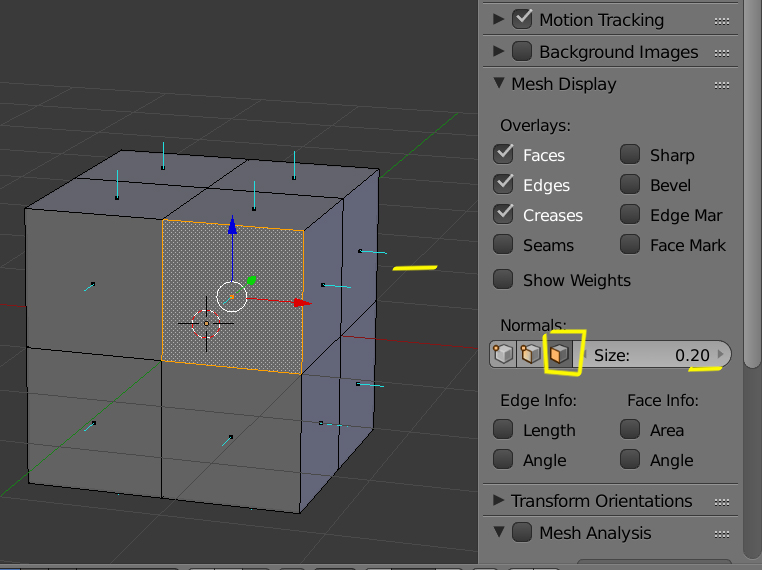The height and width of the screenshot is (570, 762).
Task: Click the blue Z axis arrow
Action: tap(232, 225)
